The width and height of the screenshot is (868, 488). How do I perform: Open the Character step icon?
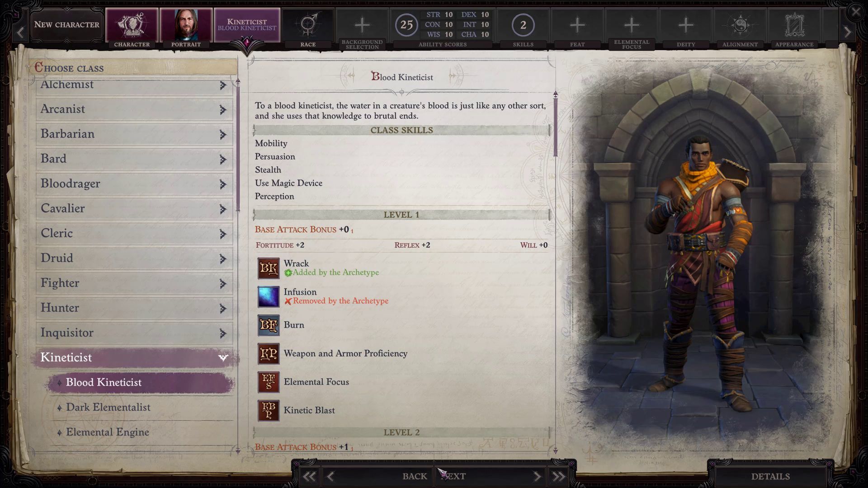click(132, 25)
